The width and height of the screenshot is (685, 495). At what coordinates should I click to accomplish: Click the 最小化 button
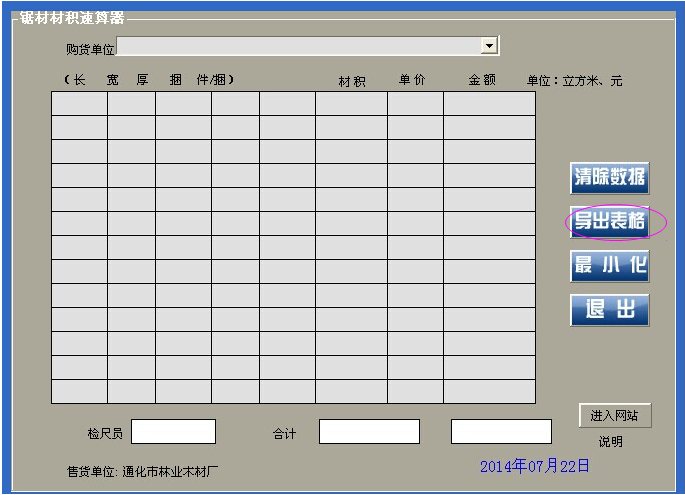click(609, 266)
